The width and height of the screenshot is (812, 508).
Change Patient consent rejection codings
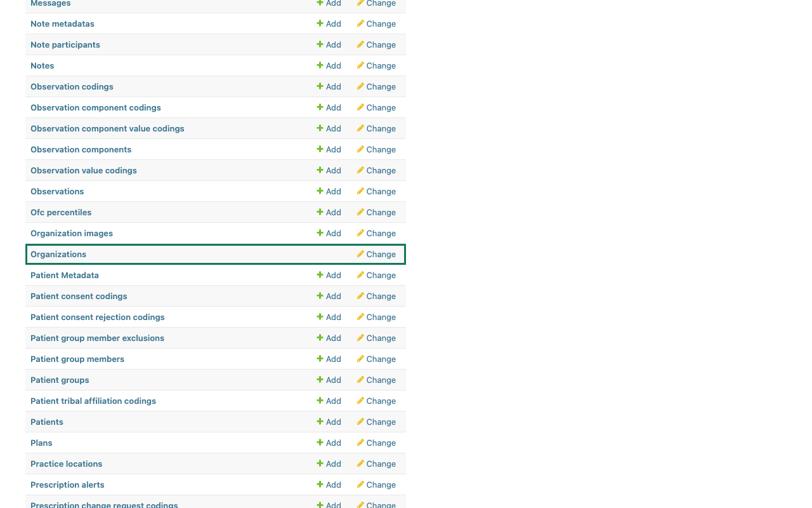pos(376,317)
